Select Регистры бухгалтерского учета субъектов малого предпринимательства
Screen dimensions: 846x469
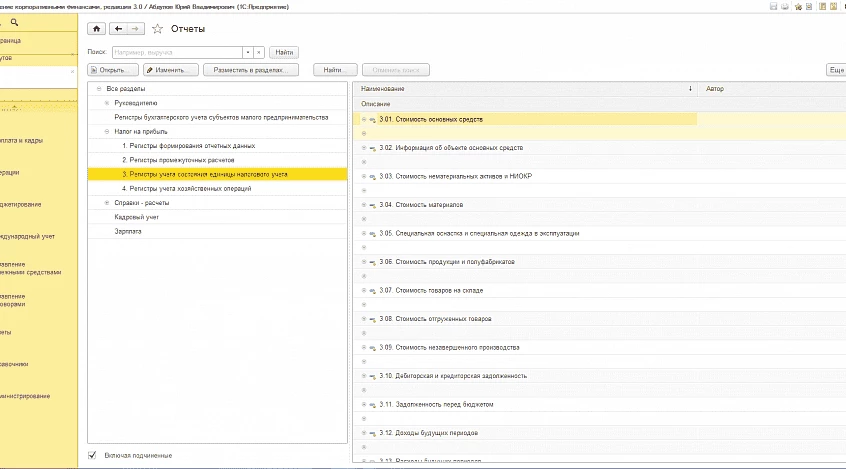[221, 117]
